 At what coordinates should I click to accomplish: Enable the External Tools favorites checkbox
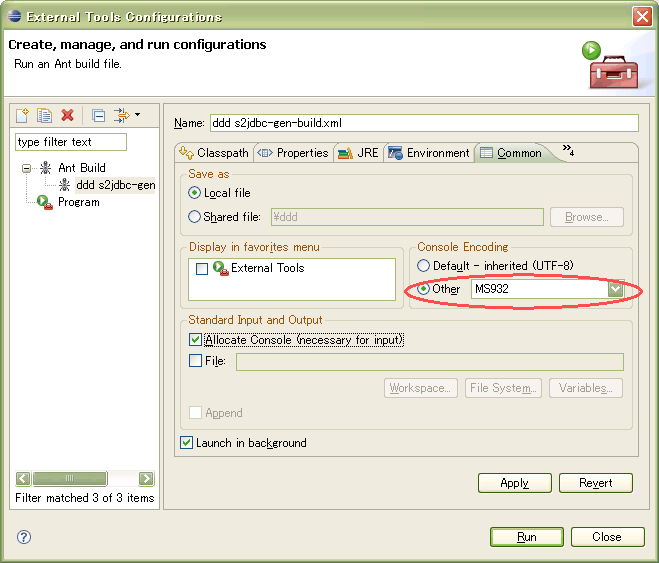click(202, 269)
